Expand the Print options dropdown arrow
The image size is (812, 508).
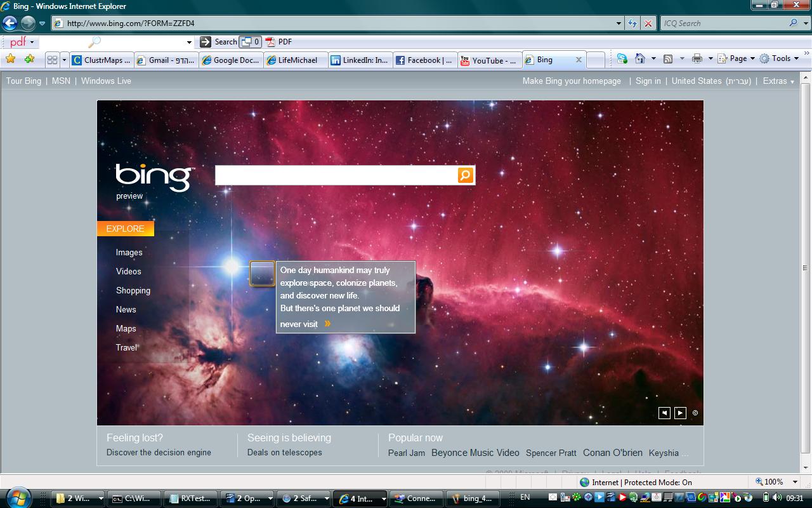coord(710,58)
